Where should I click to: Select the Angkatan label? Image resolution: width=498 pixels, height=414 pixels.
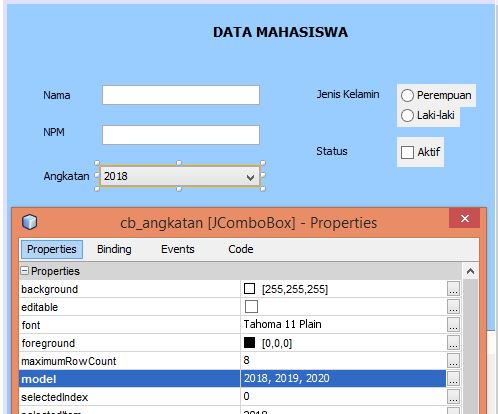click(66, 176)
